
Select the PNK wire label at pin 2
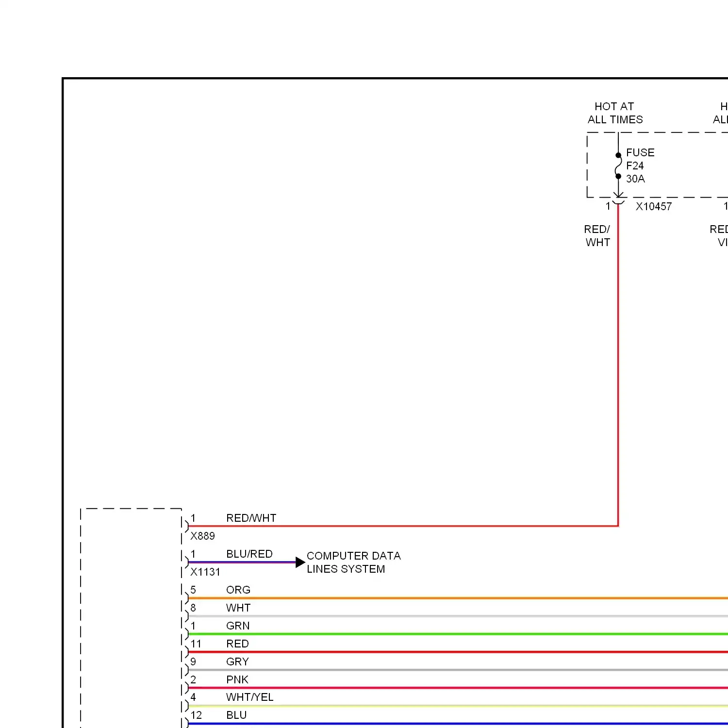pyautogui.click(x=237, y=679)
